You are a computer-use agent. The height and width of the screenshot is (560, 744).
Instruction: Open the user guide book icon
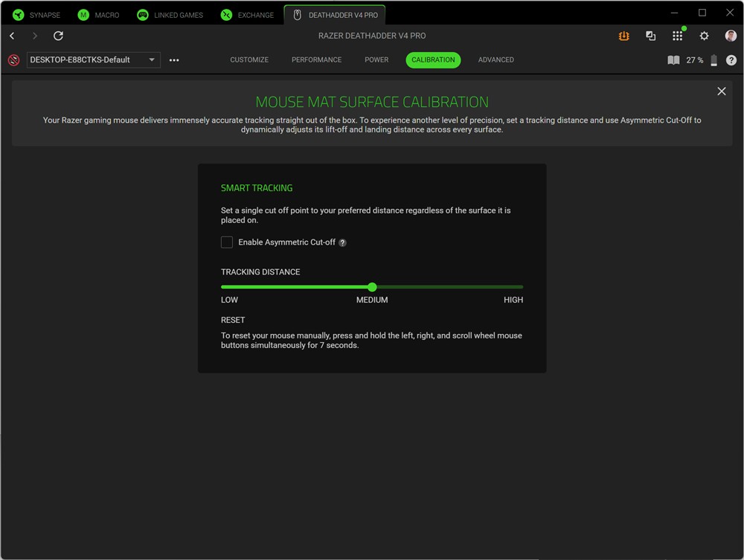673,60
